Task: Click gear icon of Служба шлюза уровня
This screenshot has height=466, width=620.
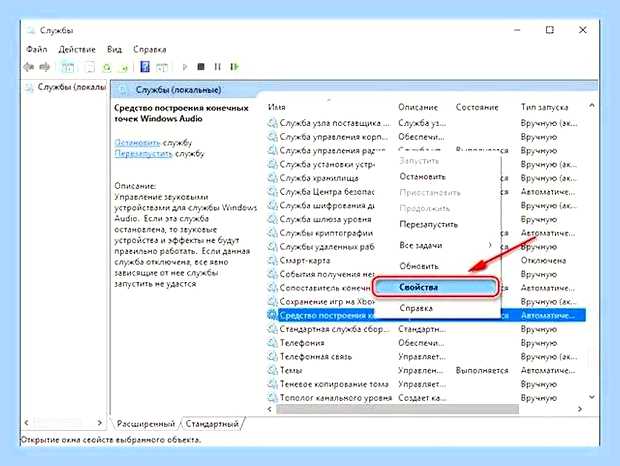Action: pos(272,219)
